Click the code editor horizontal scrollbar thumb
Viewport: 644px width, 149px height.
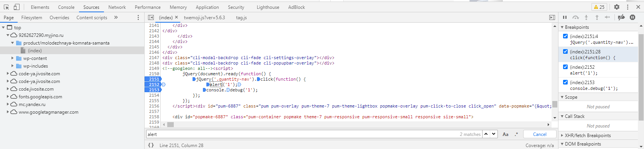click(171, 124)
